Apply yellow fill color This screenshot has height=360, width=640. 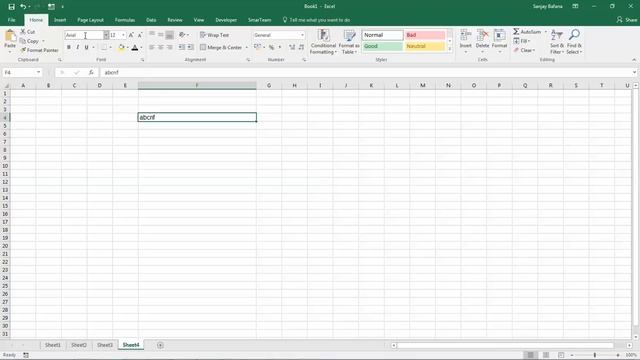point(121,47)
